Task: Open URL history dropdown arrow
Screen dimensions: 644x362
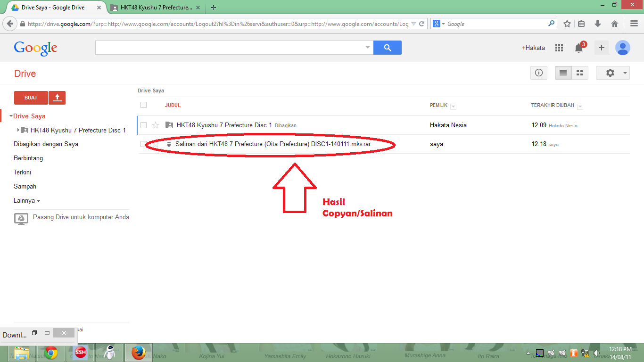Action: 413,24
